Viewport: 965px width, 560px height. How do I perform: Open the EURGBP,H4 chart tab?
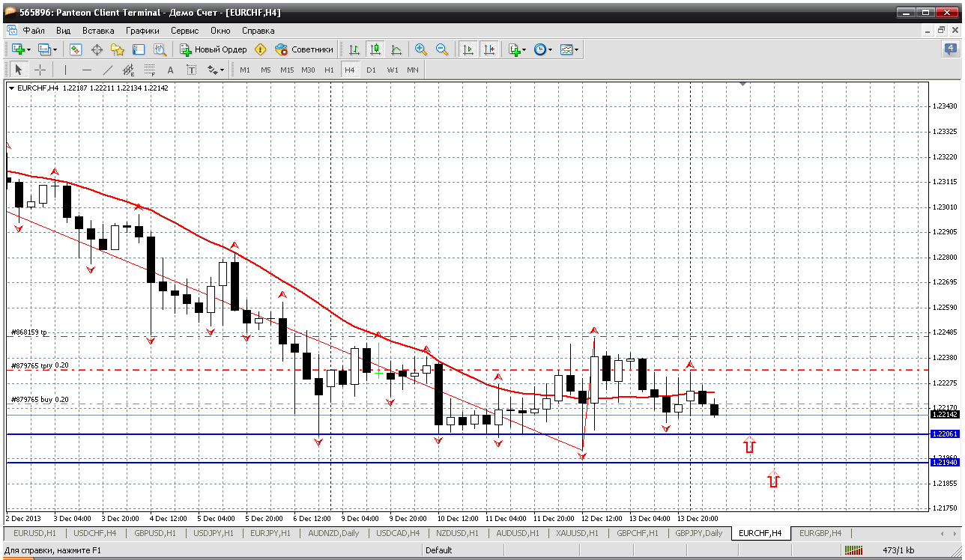[820, 533]
